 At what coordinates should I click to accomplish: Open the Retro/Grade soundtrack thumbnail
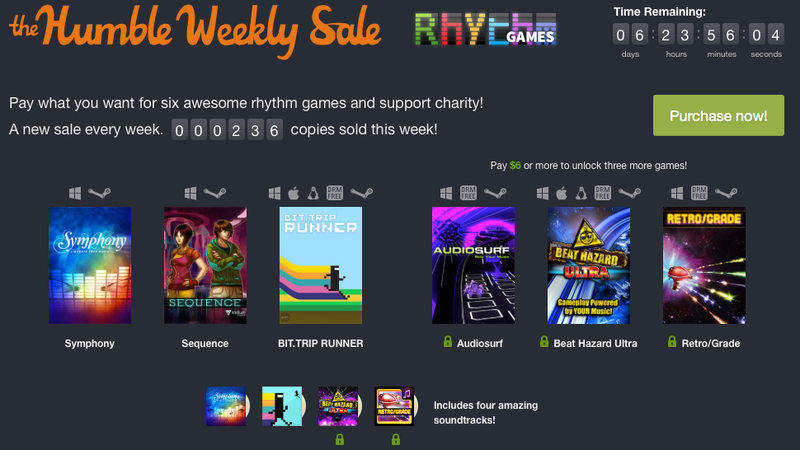tap(394, 406)
